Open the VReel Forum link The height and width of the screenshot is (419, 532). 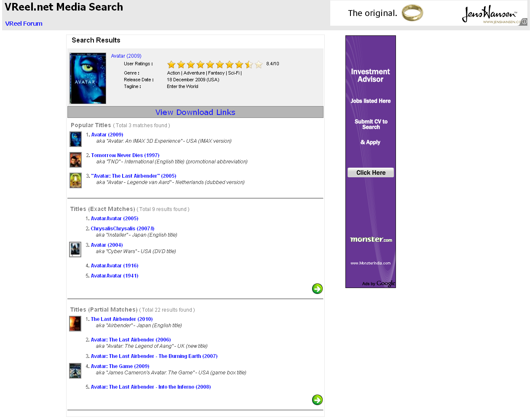24,24
